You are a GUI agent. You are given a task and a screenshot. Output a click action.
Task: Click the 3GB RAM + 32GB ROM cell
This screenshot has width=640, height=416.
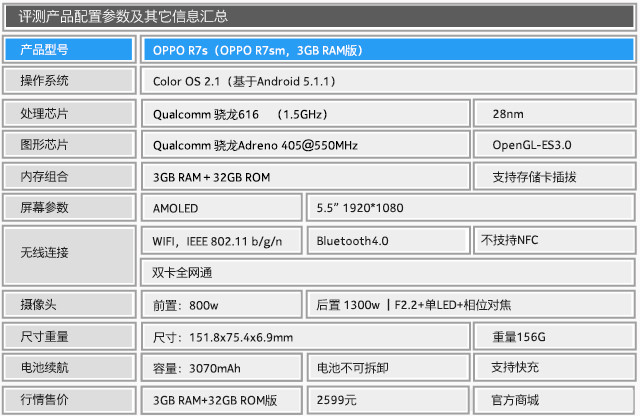point(306,176)
